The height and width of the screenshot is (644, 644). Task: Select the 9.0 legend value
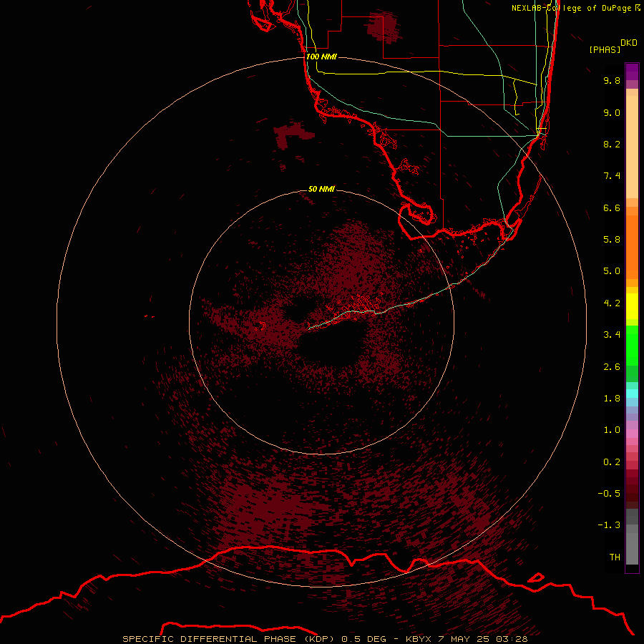pyautogui.click(x=612, y=112)
